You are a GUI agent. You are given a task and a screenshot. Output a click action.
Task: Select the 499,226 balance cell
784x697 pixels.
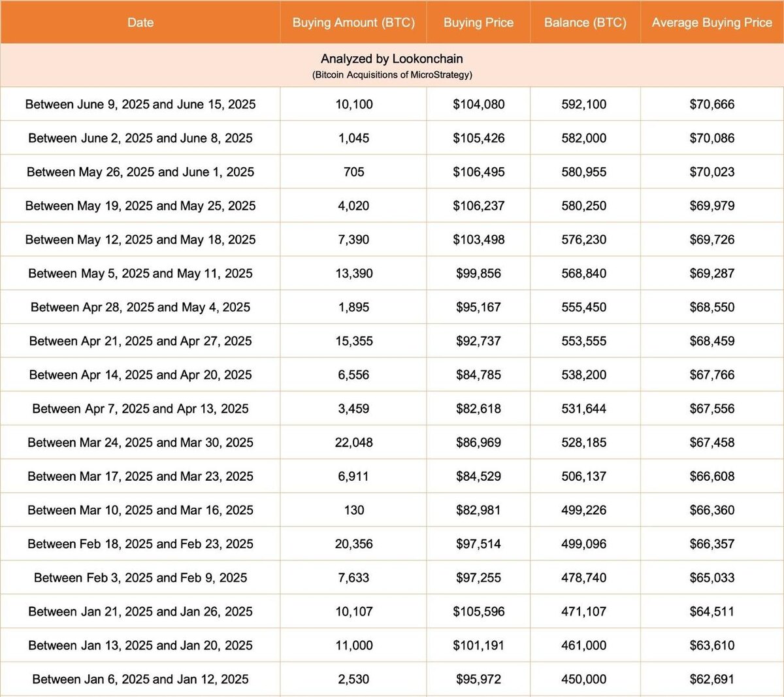[585, 510]
